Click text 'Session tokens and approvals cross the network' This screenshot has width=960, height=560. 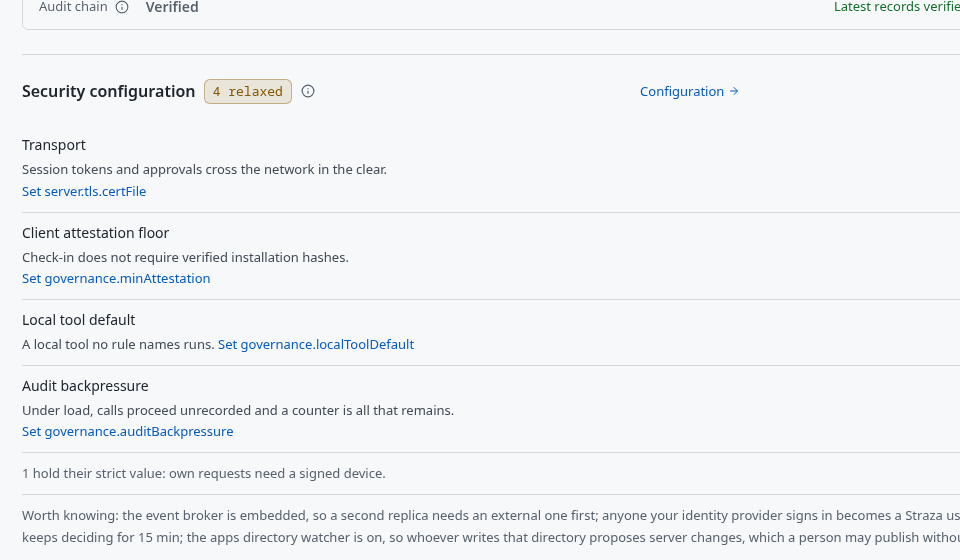click(x=168, y=170)
